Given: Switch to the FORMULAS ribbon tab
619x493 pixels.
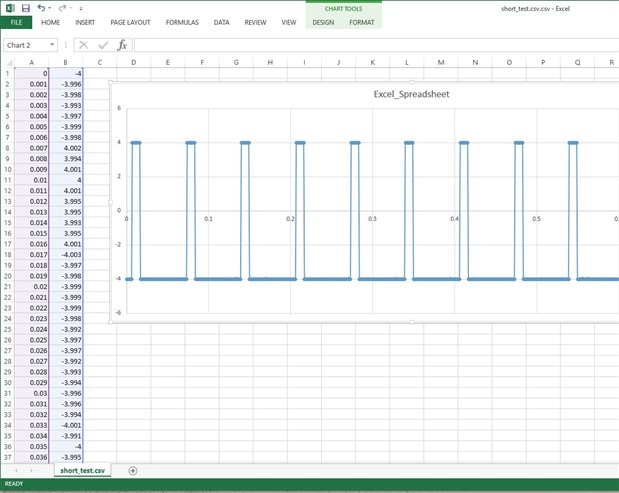Looking at the screenshot, I should [x=182, y=21].
